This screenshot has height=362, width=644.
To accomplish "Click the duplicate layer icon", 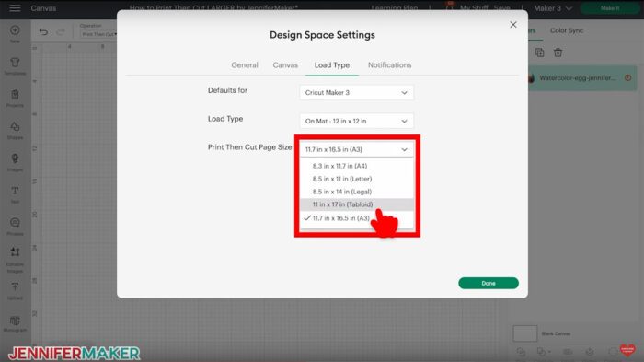I will 540,53.
